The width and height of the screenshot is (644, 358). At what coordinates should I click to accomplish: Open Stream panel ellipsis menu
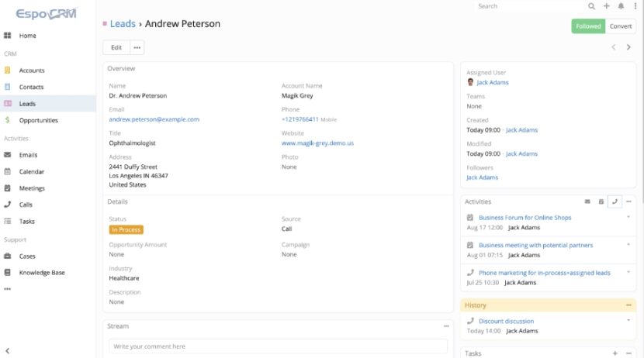[x=446, y=326]
